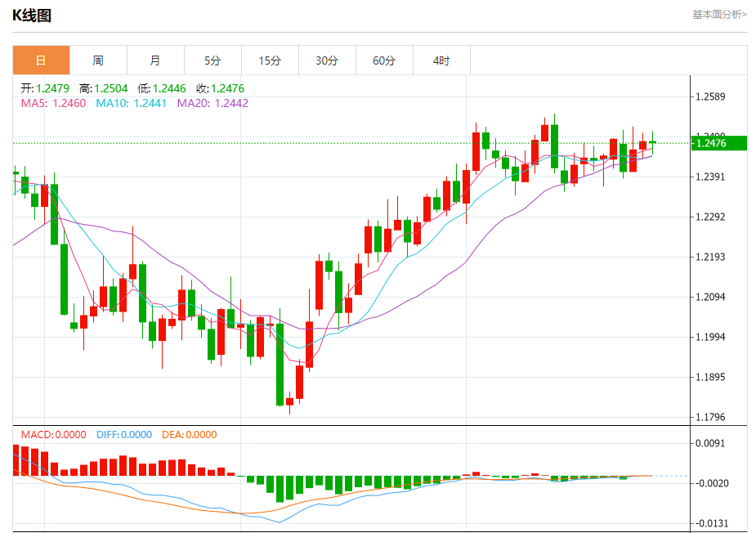Open the 15分 chart tab
Viewport: 756px width, 533px height.
[x=270, y=60]
